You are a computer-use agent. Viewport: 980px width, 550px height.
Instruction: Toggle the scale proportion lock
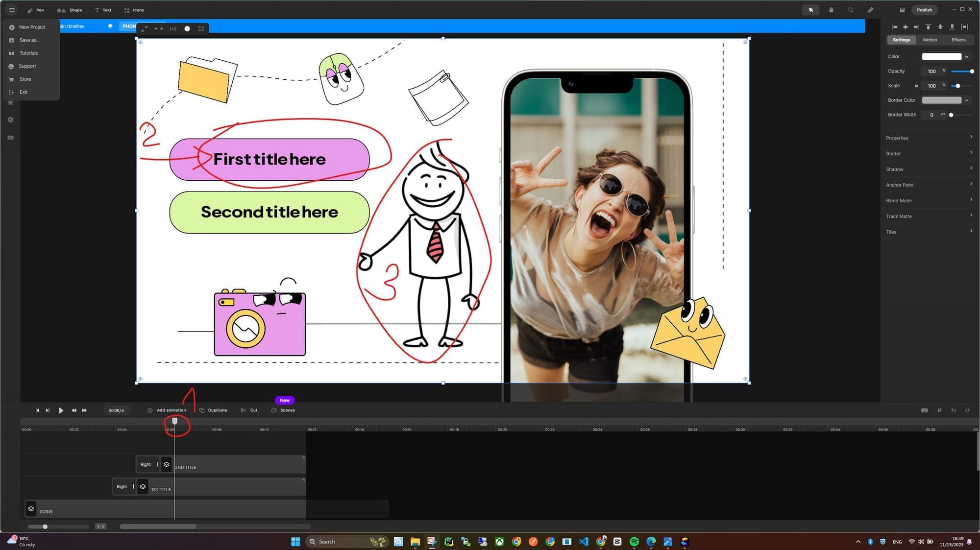(916, 86)
